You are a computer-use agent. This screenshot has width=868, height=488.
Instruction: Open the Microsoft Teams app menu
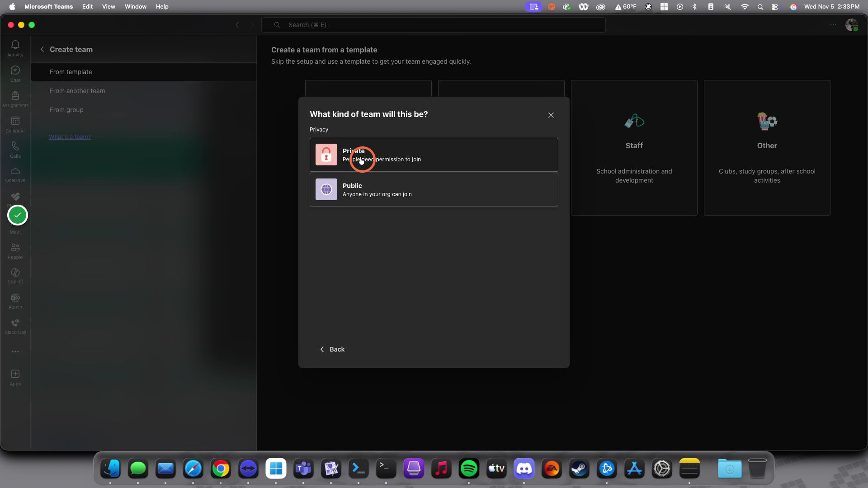click(x=48, y=6)
